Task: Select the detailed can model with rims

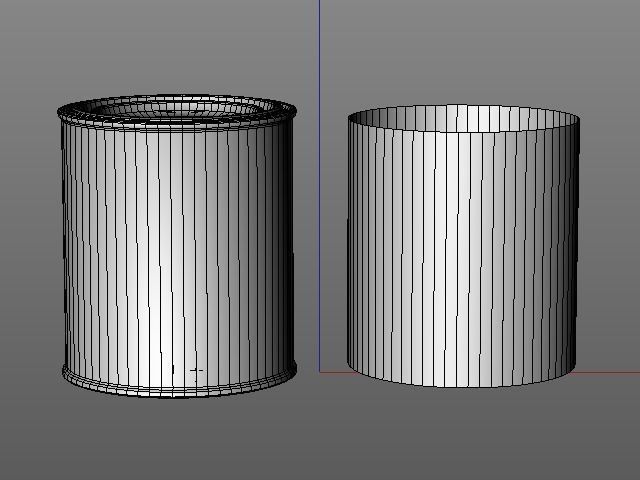Action: pos(177,246)
